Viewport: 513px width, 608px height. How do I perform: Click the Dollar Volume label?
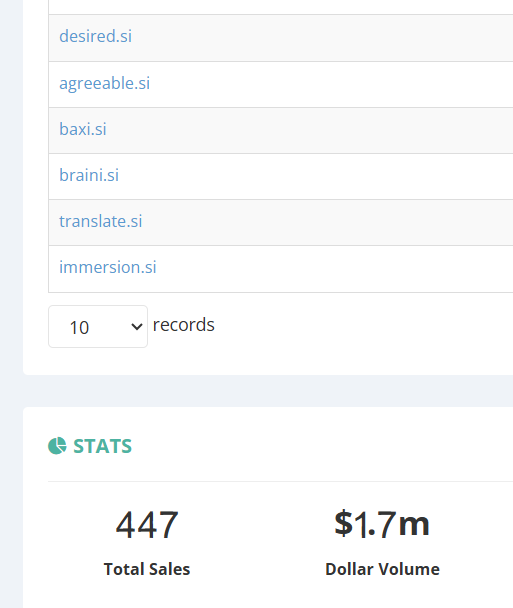(382, 569)
